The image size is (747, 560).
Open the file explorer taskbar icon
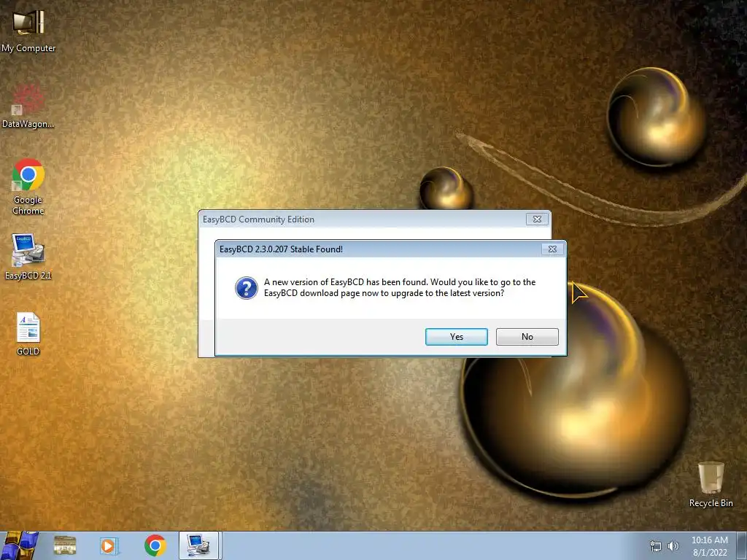click(x=65, y=545)
